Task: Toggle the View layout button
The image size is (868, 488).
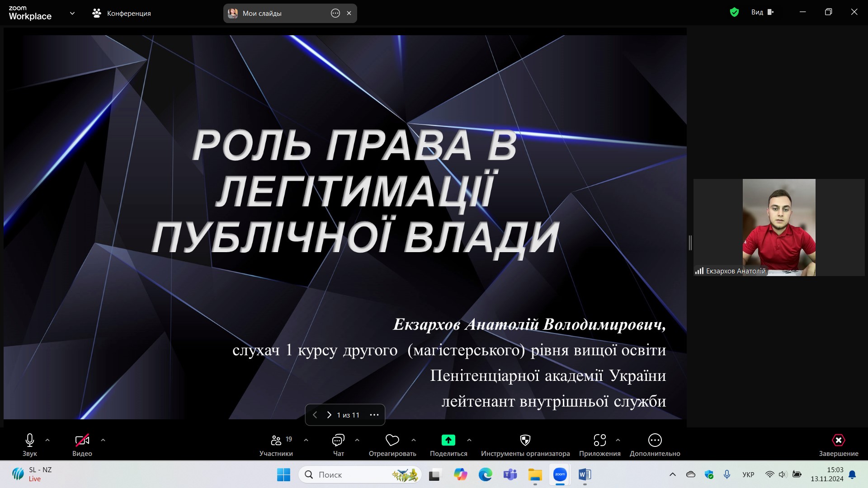Action: point(762,12)
